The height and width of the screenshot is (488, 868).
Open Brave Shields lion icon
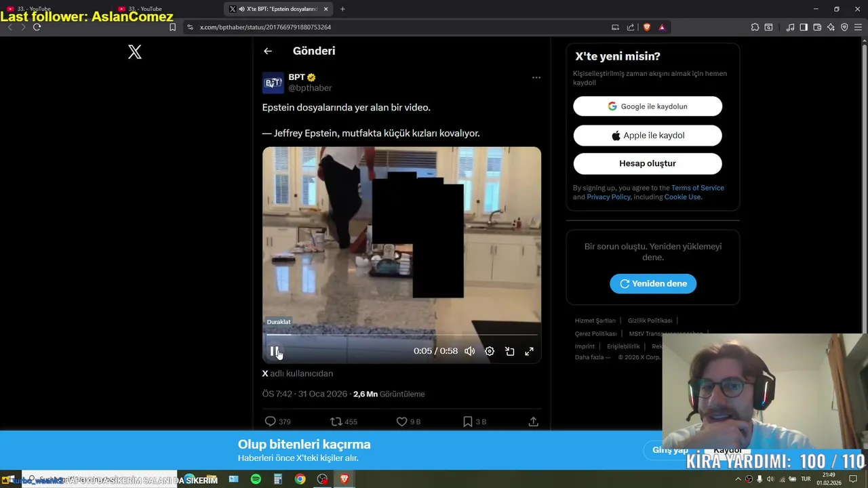click(x=647, y=27)
